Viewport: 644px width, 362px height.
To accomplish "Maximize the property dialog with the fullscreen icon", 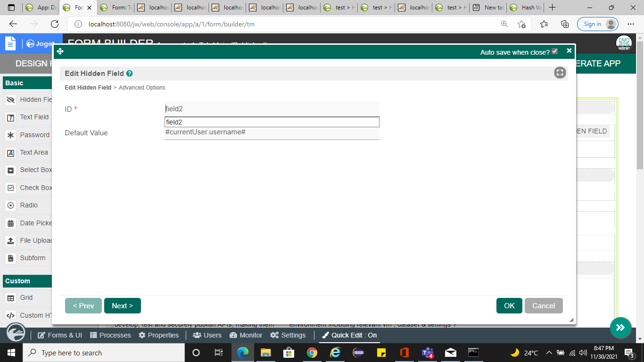I will tap(560, 73).
